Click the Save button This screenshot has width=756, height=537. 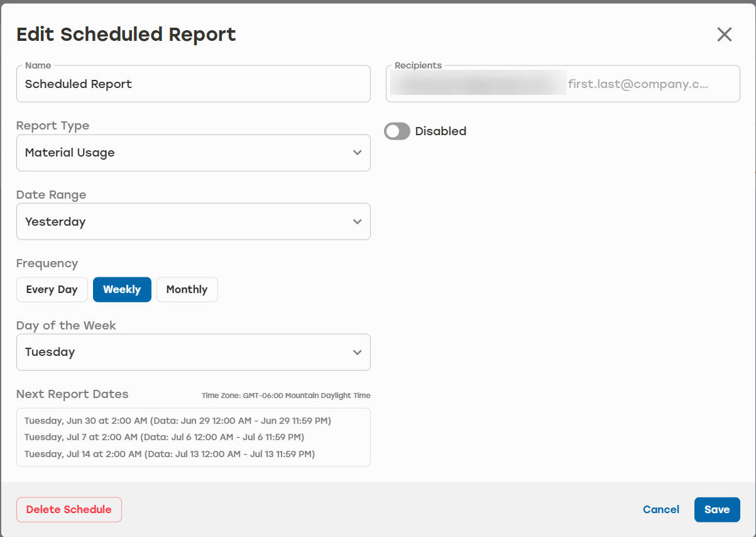click(x=717, y=510)
